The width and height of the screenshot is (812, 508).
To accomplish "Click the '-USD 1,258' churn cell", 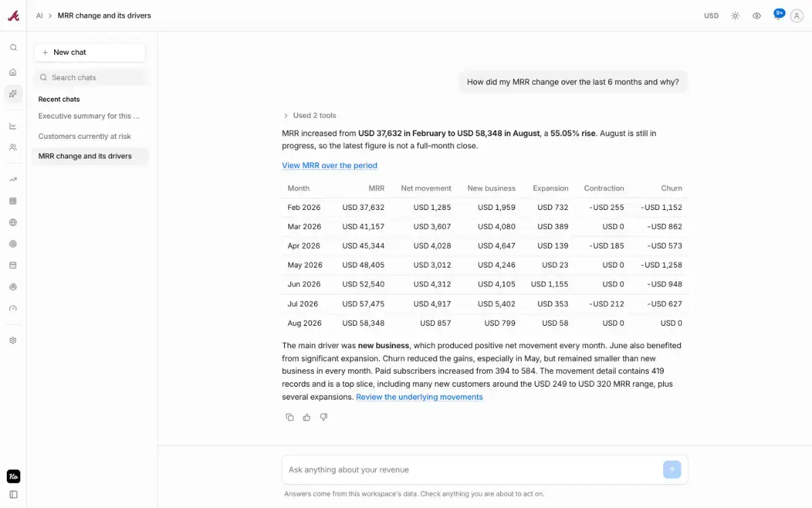I will point(661,265).
